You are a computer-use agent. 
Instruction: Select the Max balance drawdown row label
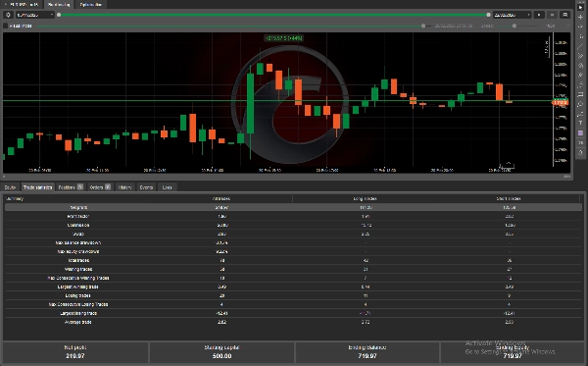click(78, 243)
